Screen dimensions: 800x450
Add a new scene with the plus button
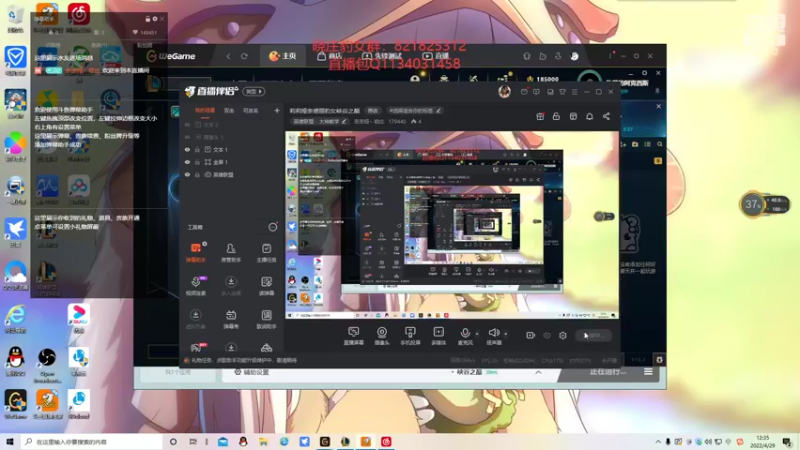point(277,110)
